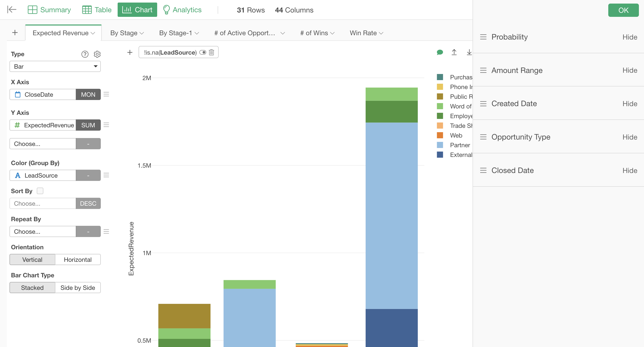Expand the Expected Revenue tab chevron
The width and height of the screenshot is (644, 347).
pyautogui.click(x=93, y=33)
